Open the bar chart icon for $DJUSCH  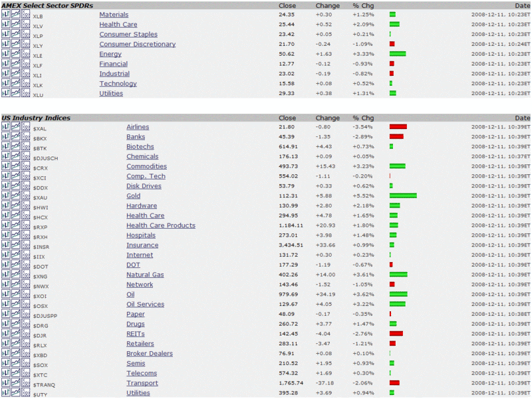6,156
